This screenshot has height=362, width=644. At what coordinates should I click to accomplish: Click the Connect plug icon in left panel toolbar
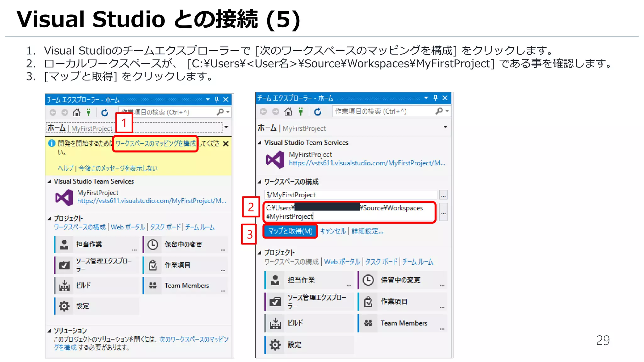89,112
